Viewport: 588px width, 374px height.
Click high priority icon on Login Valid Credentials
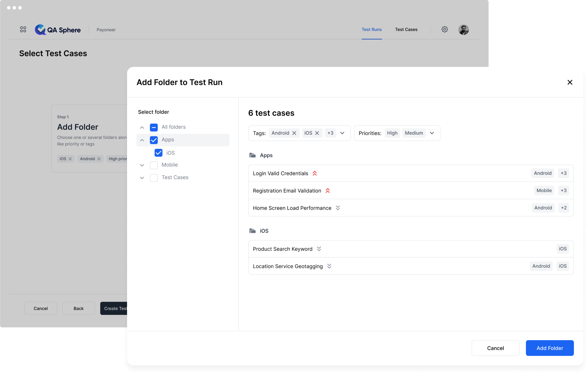point(315,173)
